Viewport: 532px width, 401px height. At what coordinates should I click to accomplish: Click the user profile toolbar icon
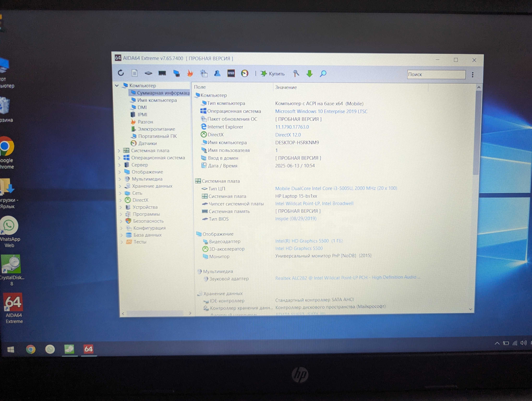[x=217, y=73]
